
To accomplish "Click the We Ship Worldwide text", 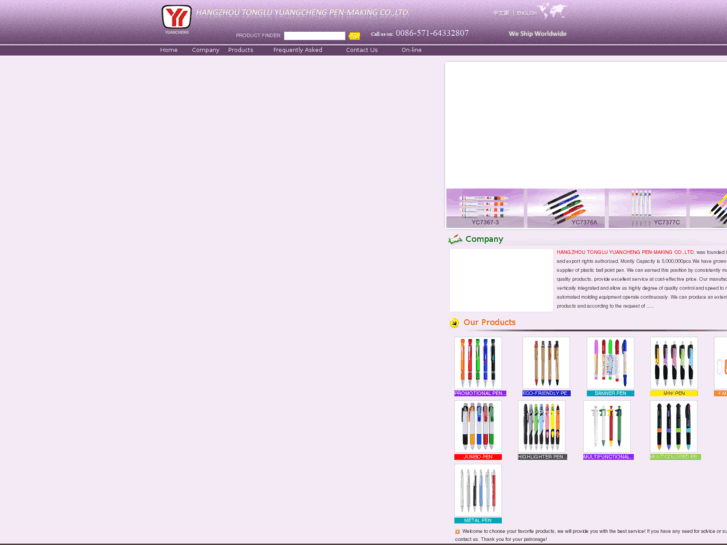I will click(537, 34).
